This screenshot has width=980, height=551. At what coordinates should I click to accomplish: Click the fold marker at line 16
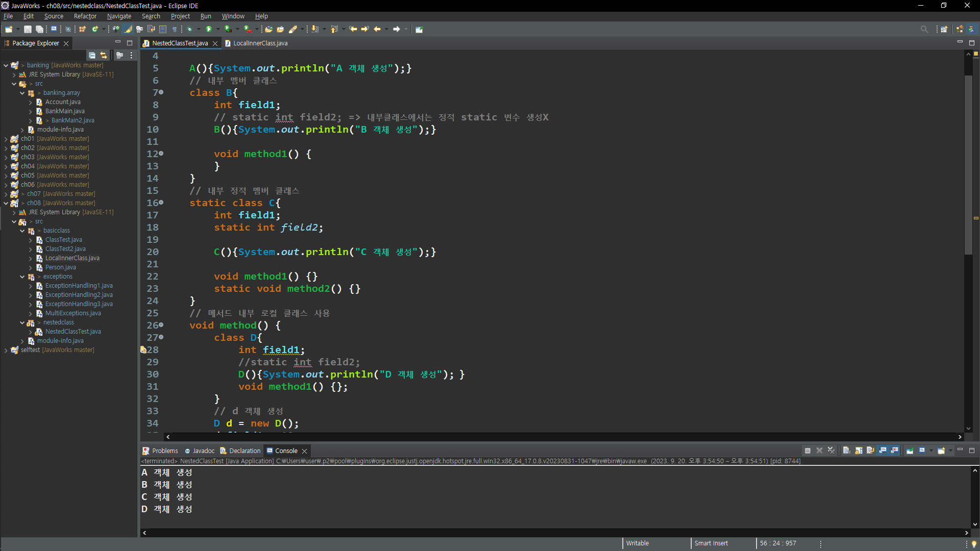[162, 203]
